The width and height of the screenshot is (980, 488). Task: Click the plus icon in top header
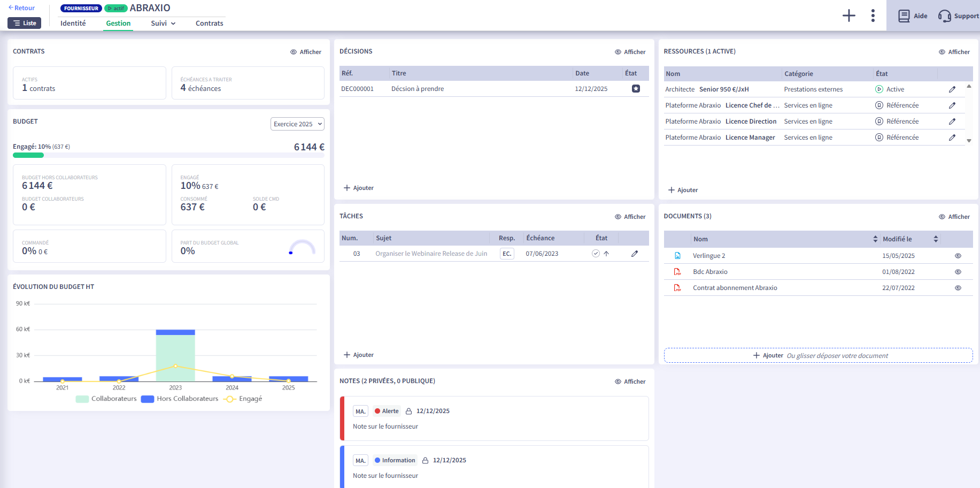(x=848, y=16)
